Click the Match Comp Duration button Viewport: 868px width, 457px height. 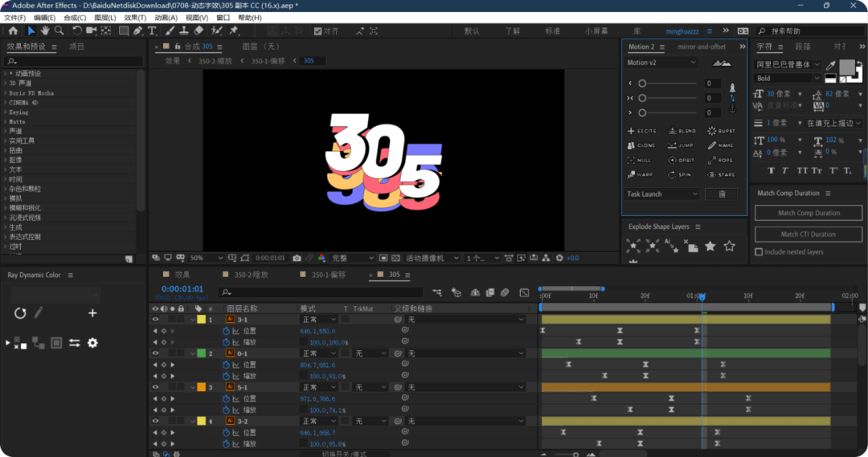coord(809,213)
